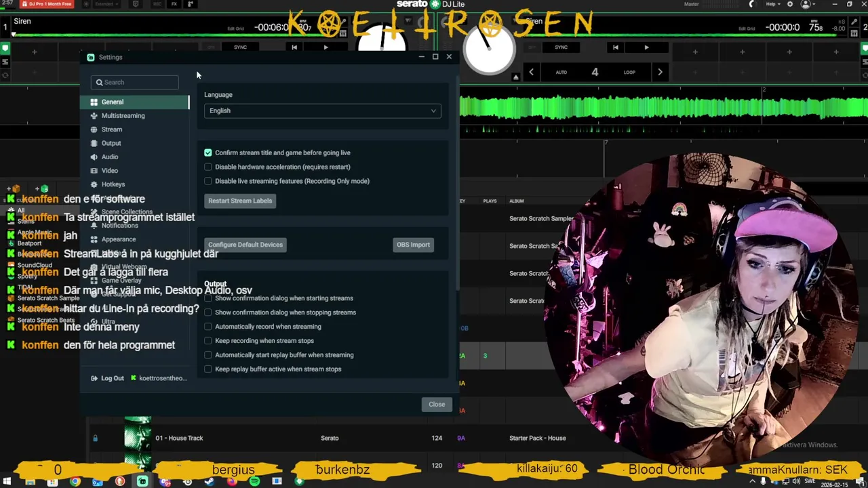Click the OBS Import button
Viewport: 868px width, 488px height.
(x=413, y=245)
